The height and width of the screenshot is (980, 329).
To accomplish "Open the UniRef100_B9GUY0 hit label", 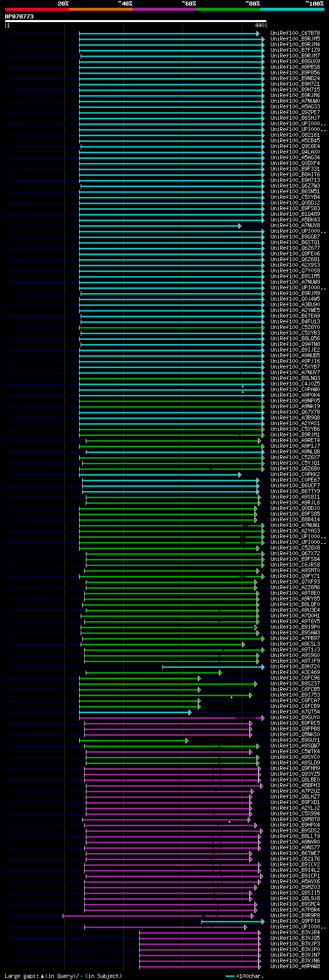I will tap(295, 718).
